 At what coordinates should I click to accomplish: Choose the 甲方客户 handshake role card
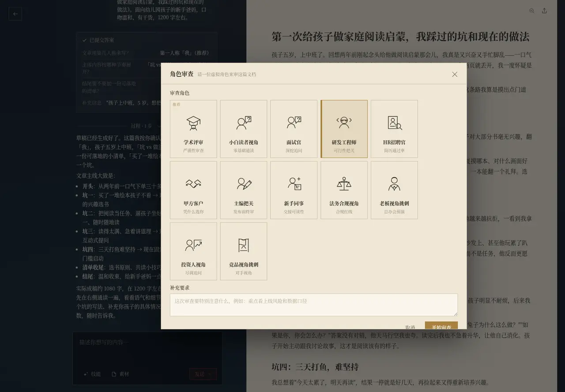point(193,190)
